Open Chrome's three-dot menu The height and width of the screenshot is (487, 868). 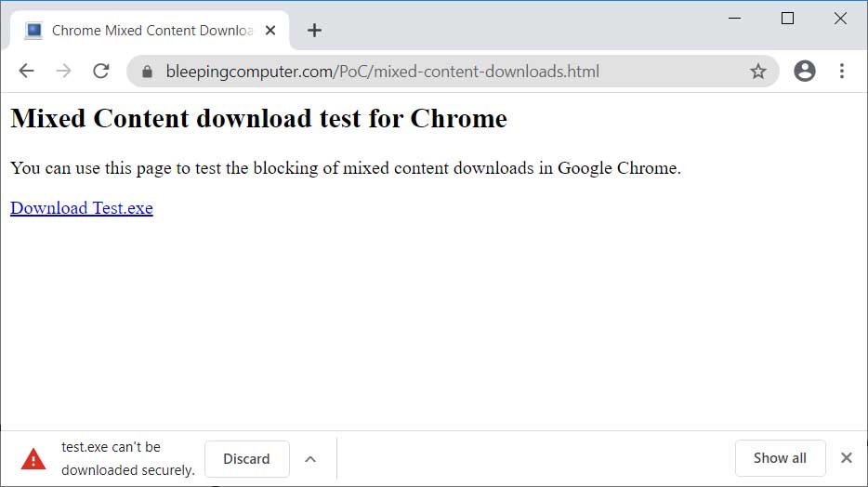point(842,72)
